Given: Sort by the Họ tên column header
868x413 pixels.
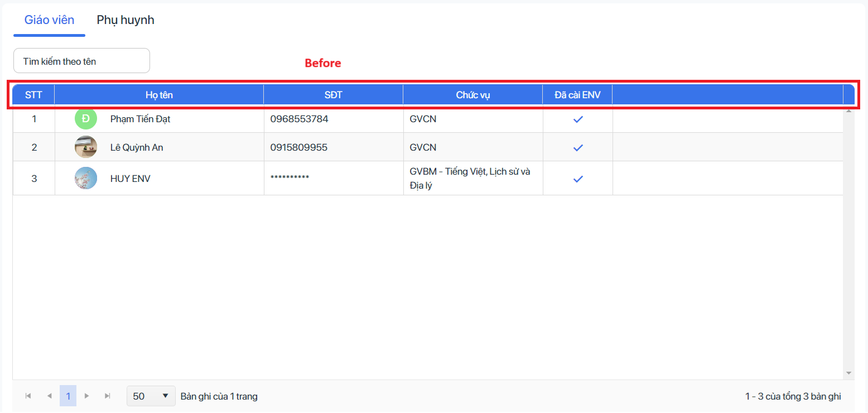Looking at the screenshot, I should point(159,95).
